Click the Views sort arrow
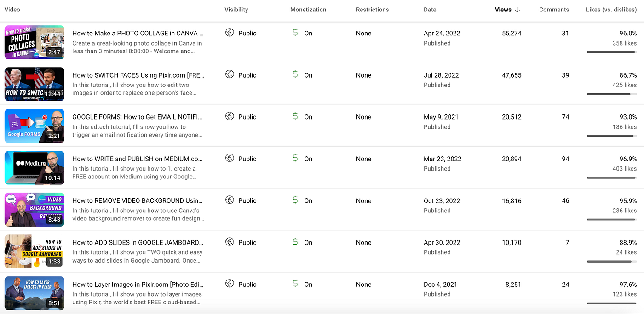The image size is (644, 314). click(x=517, y=10)
